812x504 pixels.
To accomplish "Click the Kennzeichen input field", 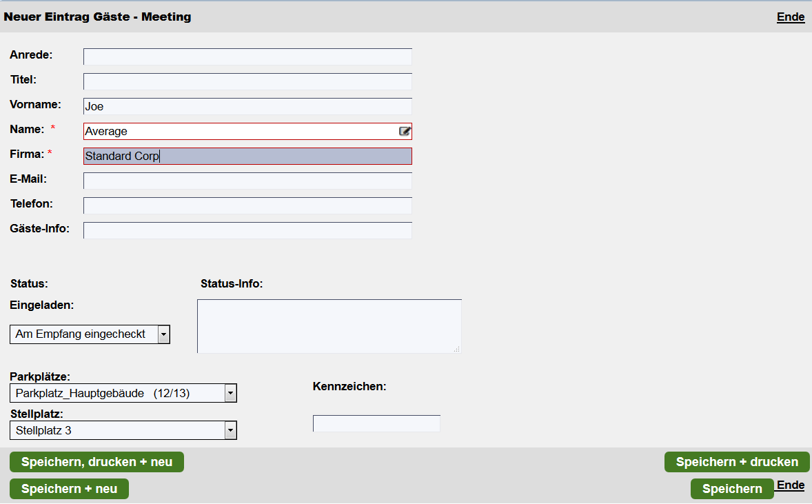I will coord(376,423).
